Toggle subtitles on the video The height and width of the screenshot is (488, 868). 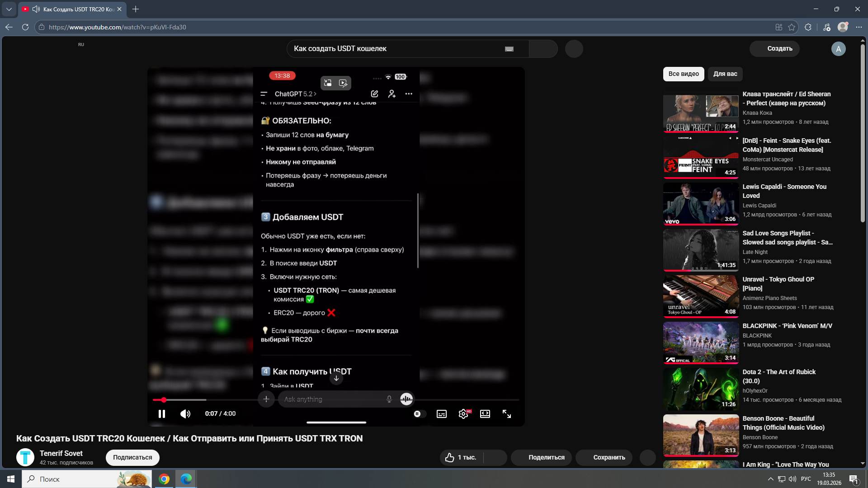tap(442, 414)
